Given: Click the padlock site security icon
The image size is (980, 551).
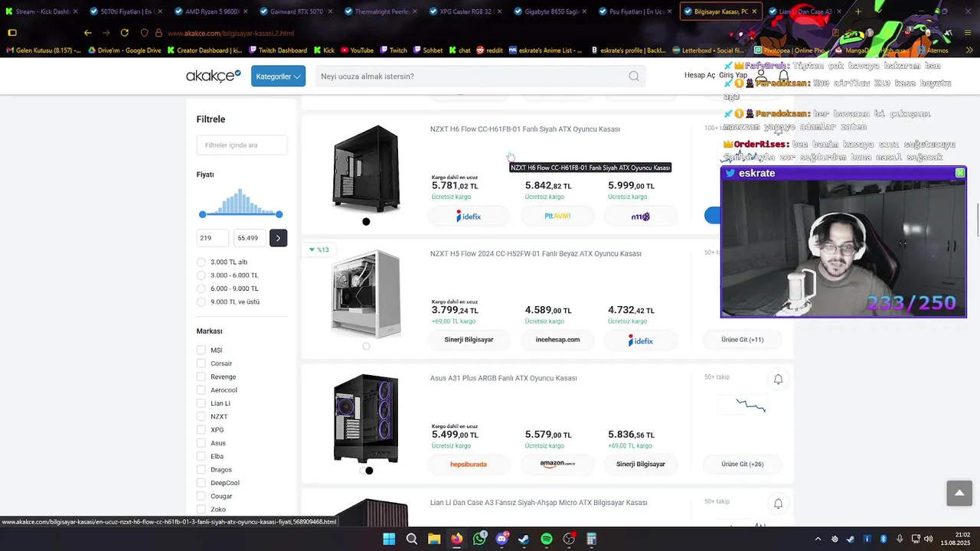Looking at the screenshot, I should (x=158, y=33).
